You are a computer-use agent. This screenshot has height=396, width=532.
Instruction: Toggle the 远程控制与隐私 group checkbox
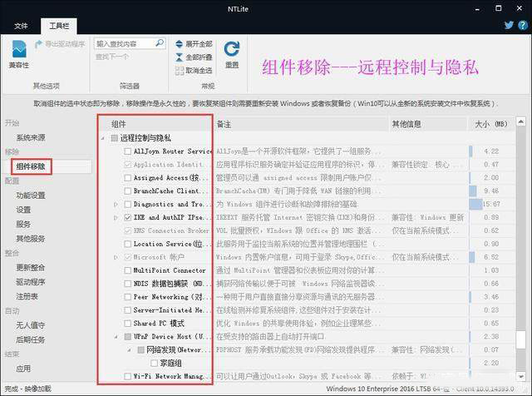(115, 138)
